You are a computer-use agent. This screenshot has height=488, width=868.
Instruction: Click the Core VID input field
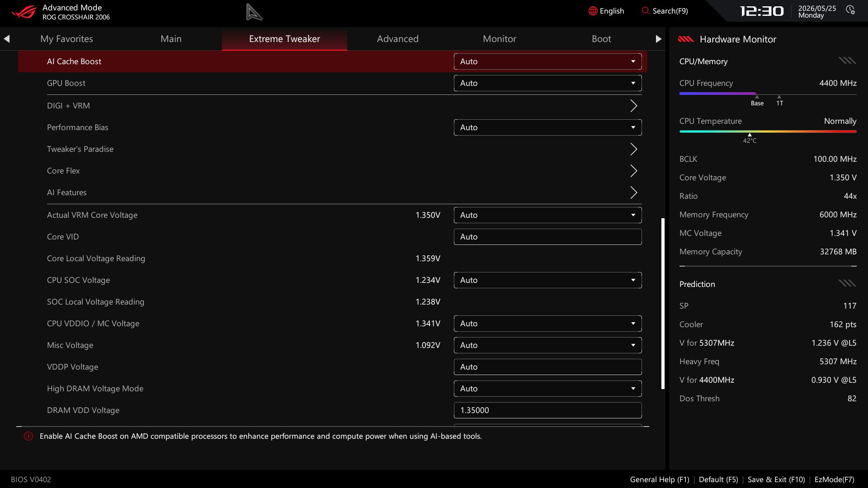[547, 237]
